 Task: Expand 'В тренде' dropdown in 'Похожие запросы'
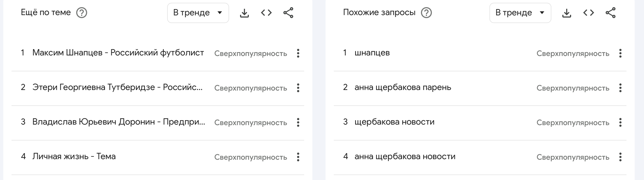pyautogui.click(x=520, y=13)
